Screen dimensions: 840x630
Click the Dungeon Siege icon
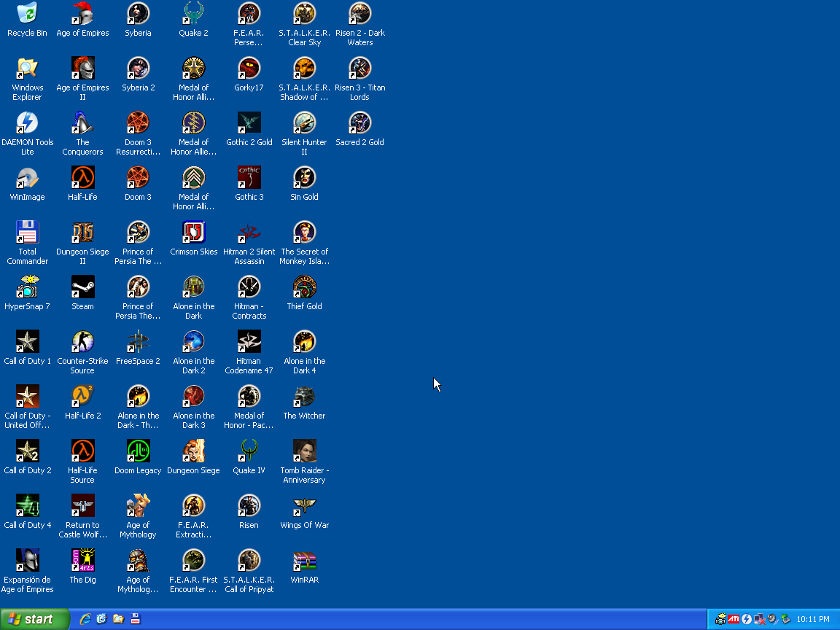coord(193,451)
